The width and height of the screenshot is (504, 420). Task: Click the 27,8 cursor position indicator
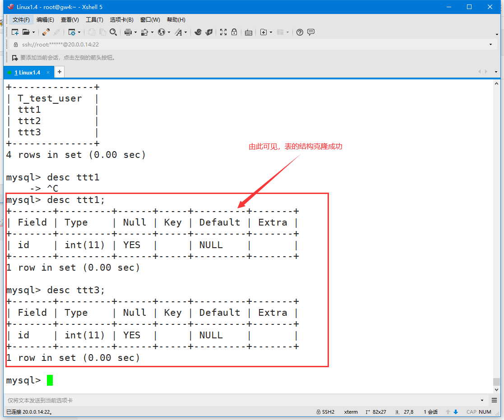click(x=405, y=412)
